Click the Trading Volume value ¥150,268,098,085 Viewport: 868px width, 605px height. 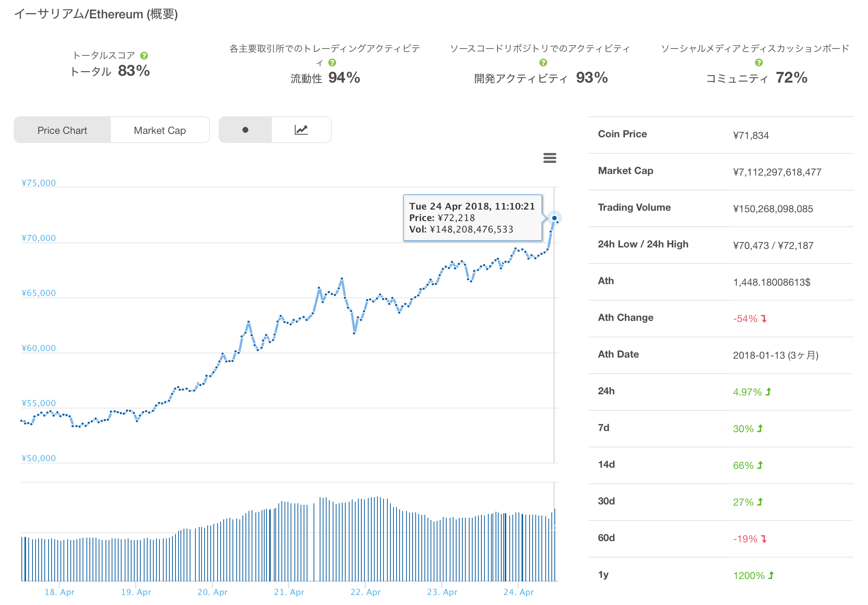[x=773, y=209]
